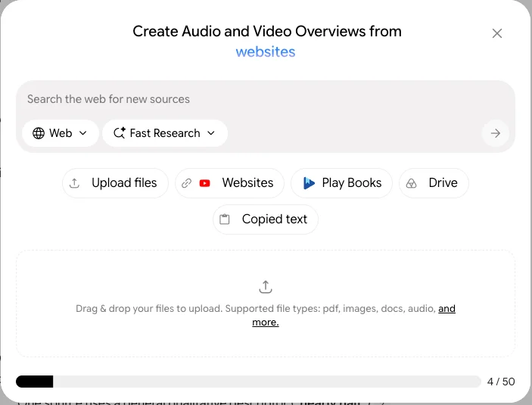Click the link chain icon in Websites chip
532x405 pixels.
(x=187, y=183)
